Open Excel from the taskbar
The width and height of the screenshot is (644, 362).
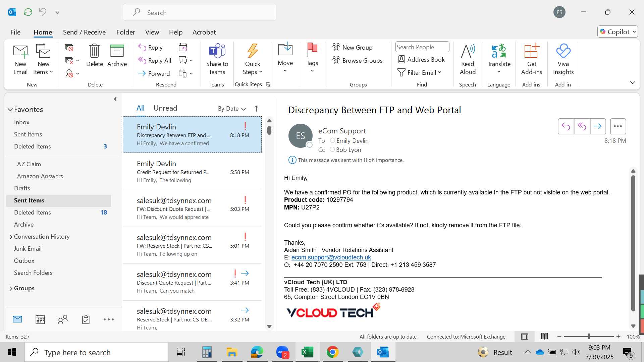tap(307, 352)
